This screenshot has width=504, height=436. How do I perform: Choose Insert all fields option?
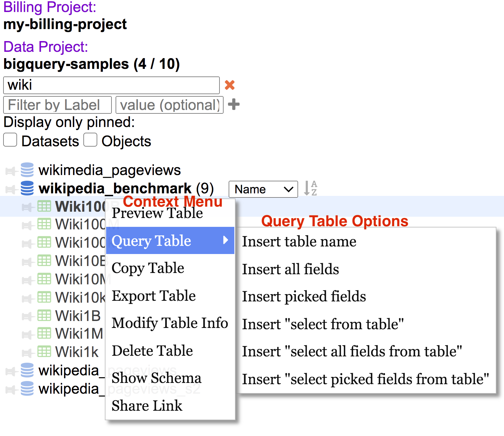(x=290, y=269)
